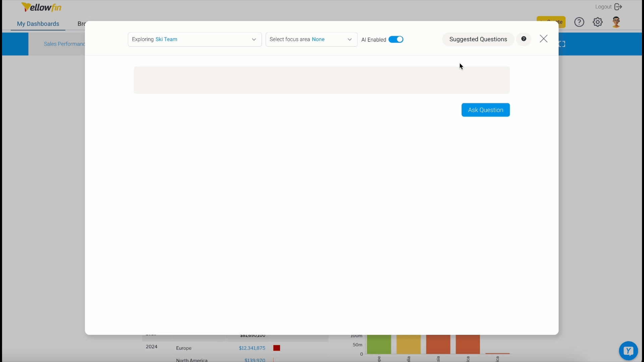Open the $139,970 North America link
644x362 pixels.
tap(254, 360)
